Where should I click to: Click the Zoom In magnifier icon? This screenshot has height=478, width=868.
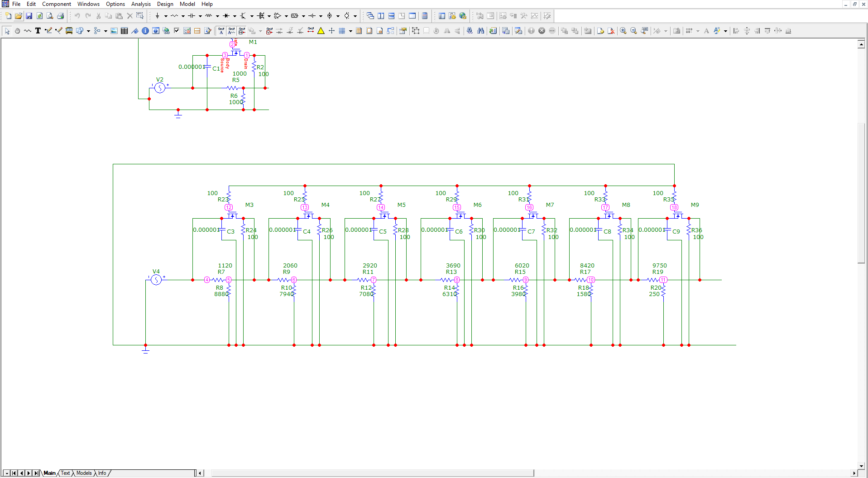(x=623, y=31)
